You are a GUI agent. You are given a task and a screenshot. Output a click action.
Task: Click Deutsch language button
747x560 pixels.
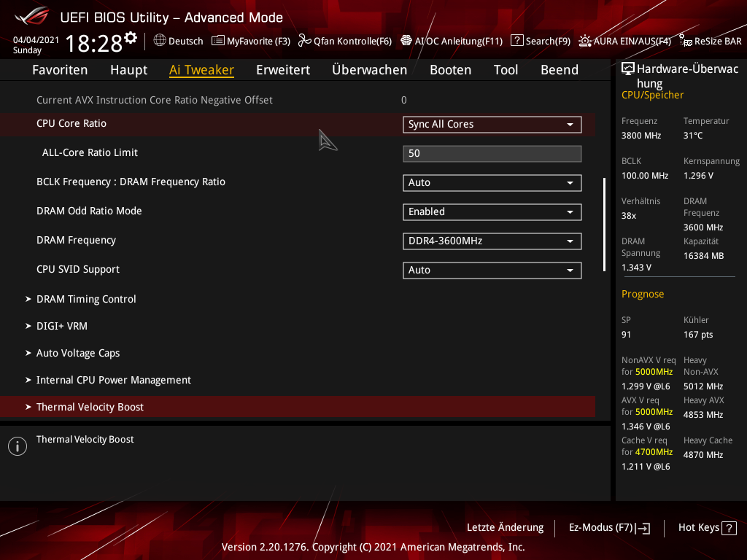point(178,41)
